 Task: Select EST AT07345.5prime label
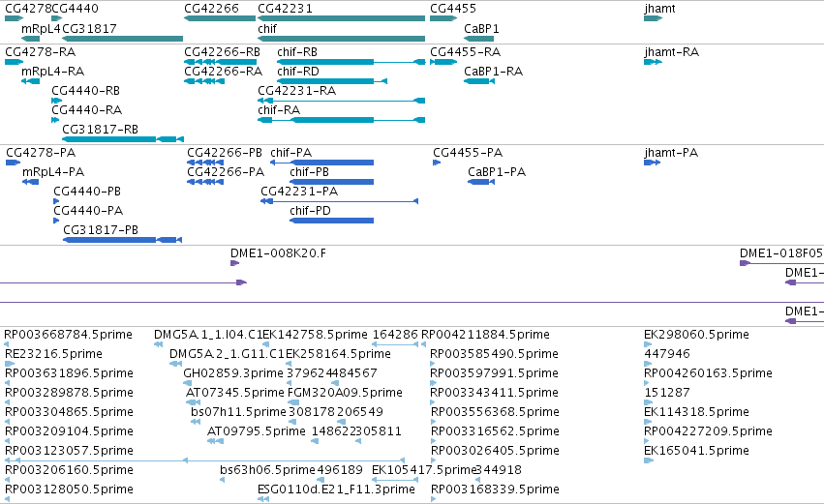(x=235, y=393)
